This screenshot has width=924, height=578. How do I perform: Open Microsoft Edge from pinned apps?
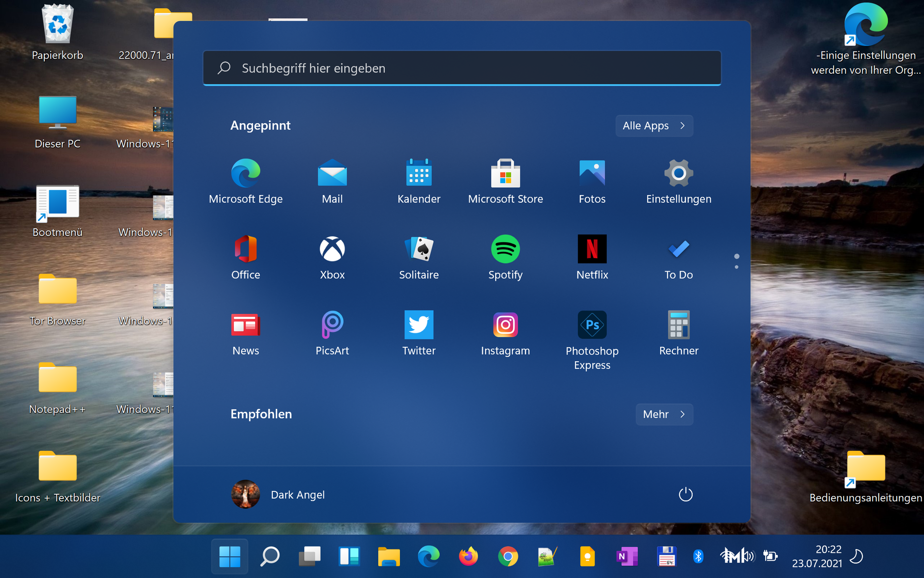click(x=245, y=182)
